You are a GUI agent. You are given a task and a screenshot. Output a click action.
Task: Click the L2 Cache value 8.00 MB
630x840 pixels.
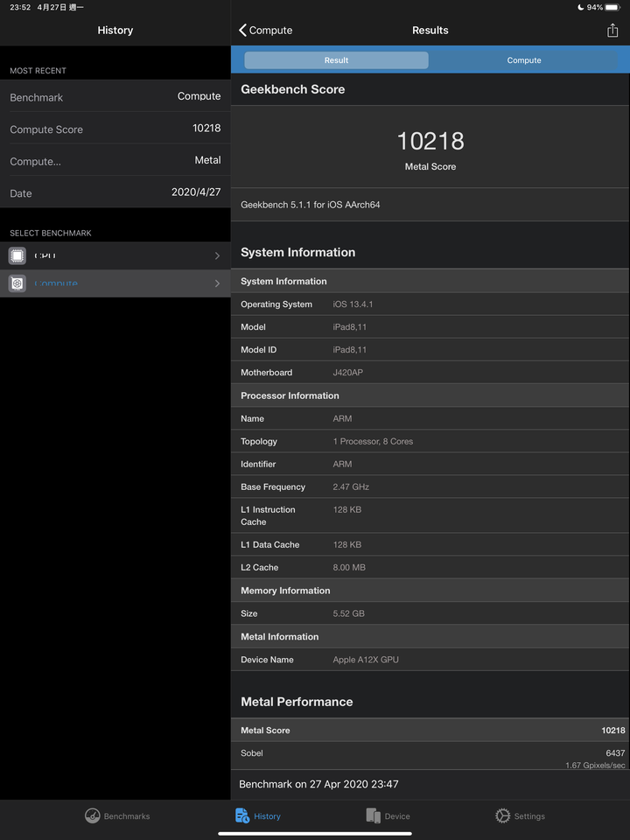click(x=349, y=567)
